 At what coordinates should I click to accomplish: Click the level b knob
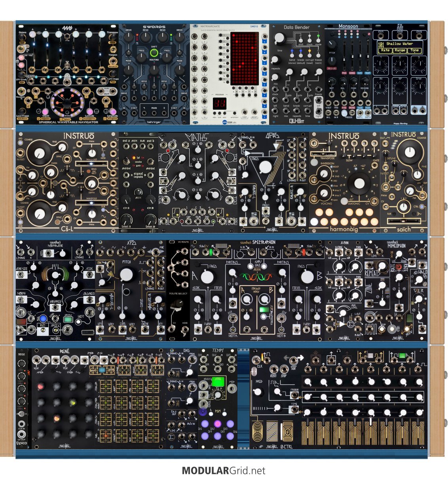[x=150, y=219]
